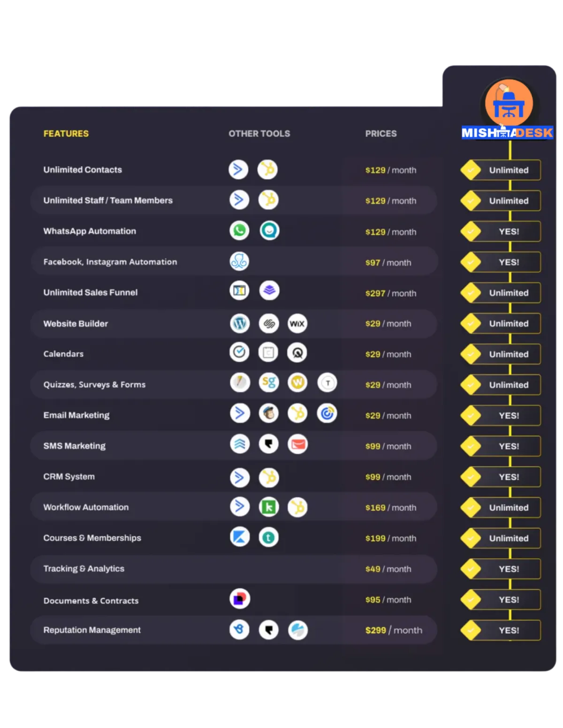The width and height of the screenshot is (563, 728).
Task: Click the yellow check badge beside WhatsApp YES!
Action: point(470,231)
